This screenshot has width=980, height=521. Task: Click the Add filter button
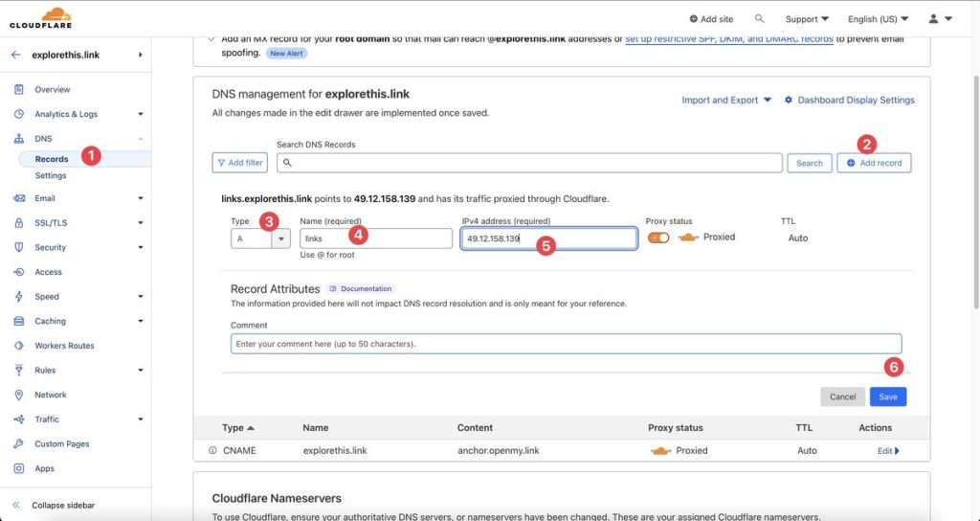pos(240,163)
